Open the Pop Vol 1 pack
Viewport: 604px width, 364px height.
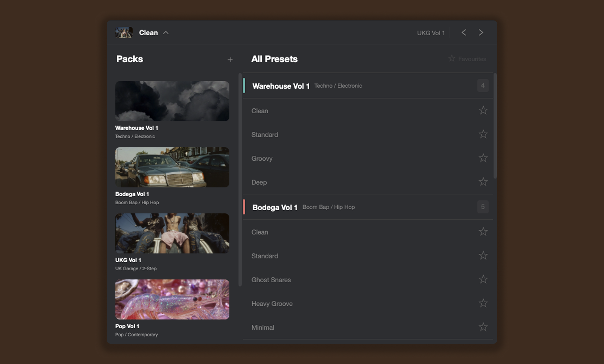tap(172, 299)
